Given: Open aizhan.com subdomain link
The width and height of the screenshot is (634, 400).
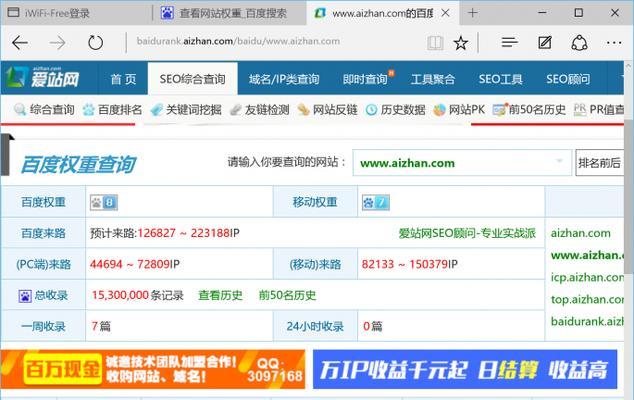Looking at the screenshot, I should pos(581,233).
